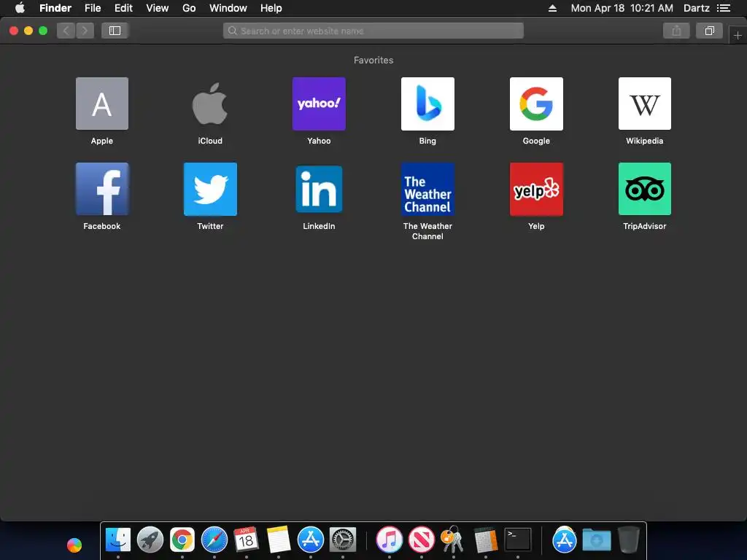Viewport: 747px width, 560px height.
Task: Click the Dartz user name
Action: click(697, 8)
